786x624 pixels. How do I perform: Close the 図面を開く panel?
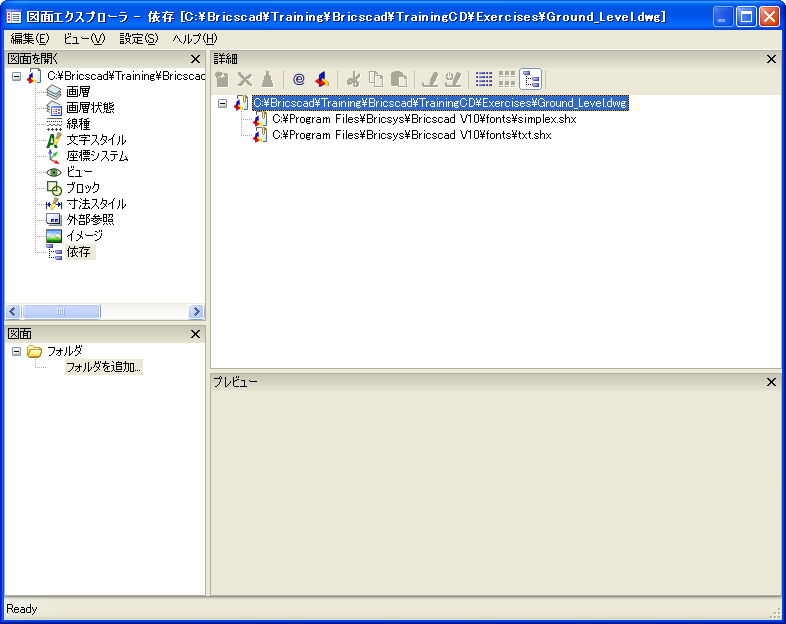point(195,59)
